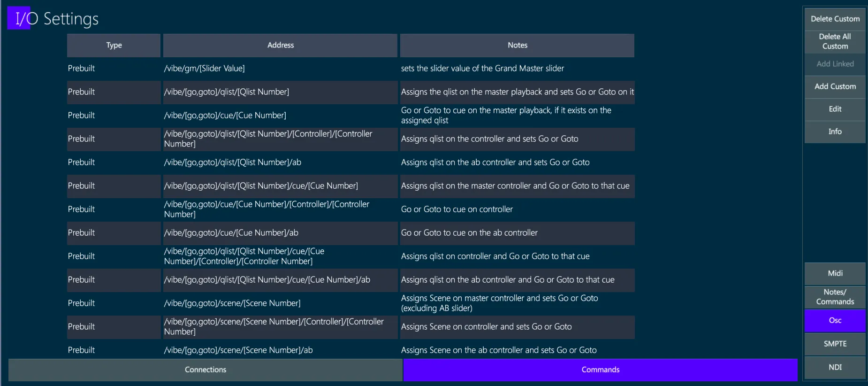
Task: Click Delete All Custom button
Action: pyautogui.click(x=835, y=41)
